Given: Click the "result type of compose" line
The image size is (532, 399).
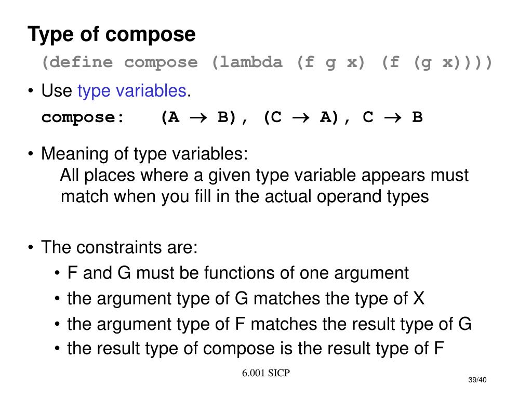Looking at the screenshot, I should (x=256, y=349).
